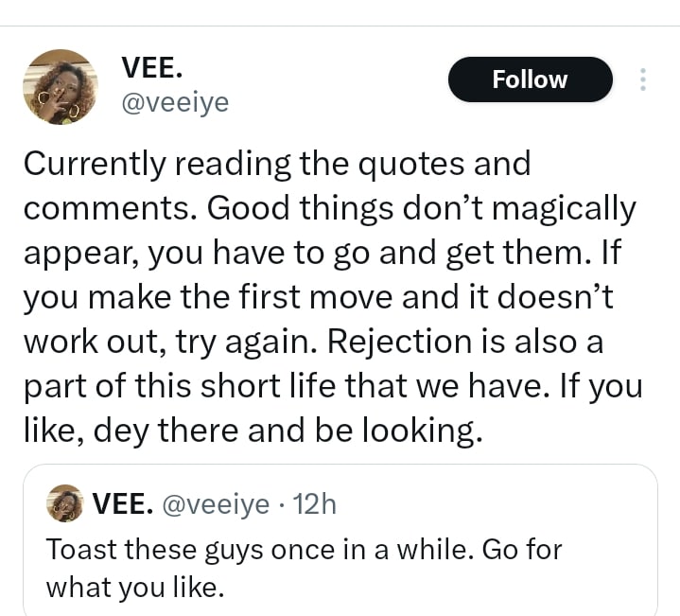Click the line 'Currently reading the quotes and'
Viewport: 680px width, 616px height.
(277, 164)
